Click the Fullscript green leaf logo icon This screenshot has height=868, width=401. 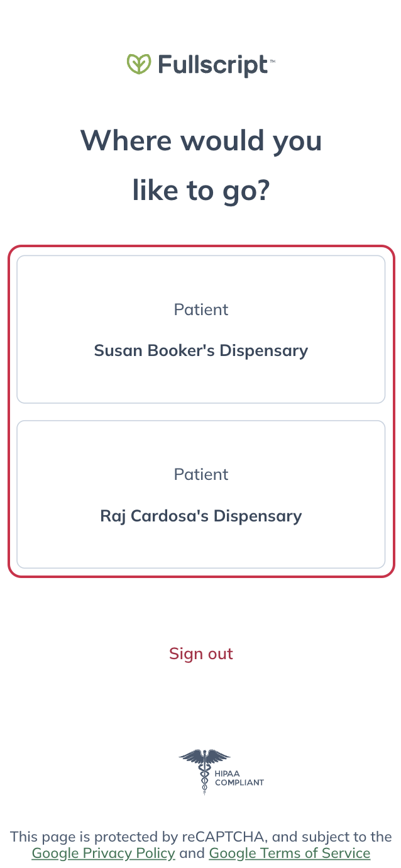click(138, 64)
